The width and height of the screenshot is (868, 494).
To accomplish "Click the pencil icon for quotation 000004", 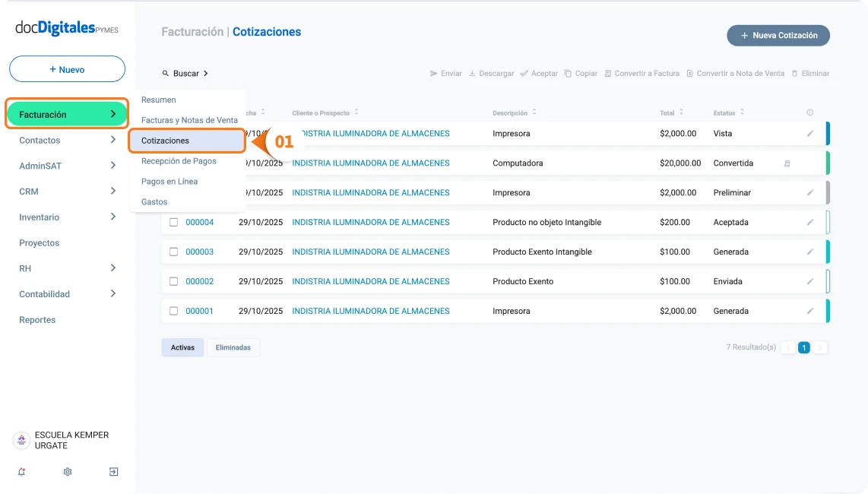I will click(810, 223).
